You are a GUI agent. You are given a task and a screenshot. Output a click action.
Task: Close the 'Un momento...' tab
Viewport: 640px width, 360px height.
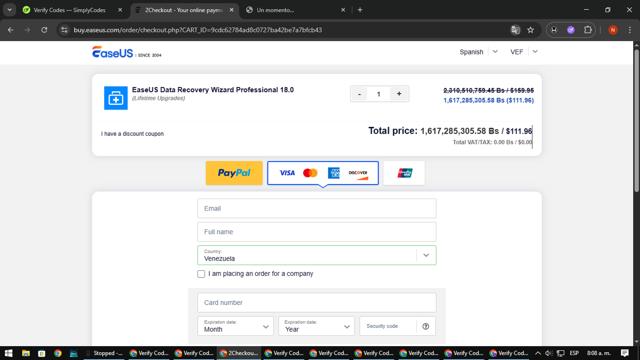343,10
